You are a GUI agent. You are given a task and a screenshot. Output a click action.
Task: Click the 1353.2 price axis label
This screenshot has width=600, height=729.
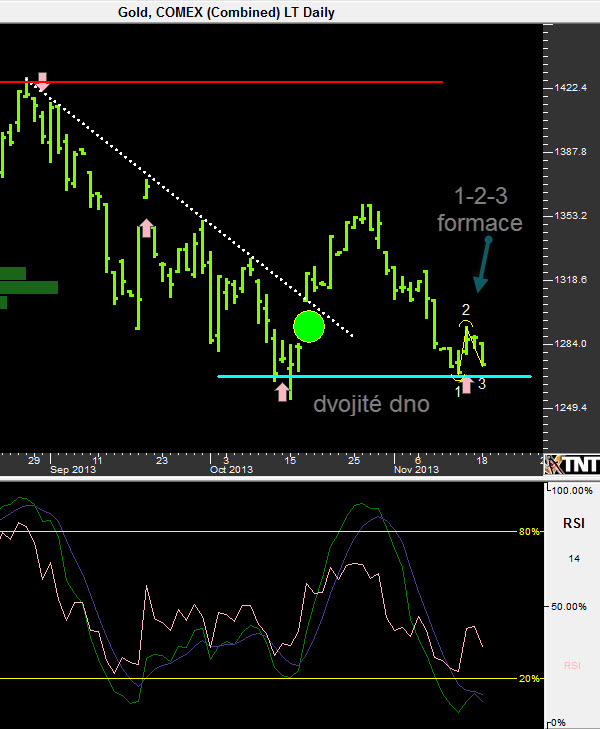tap(570, 216)
